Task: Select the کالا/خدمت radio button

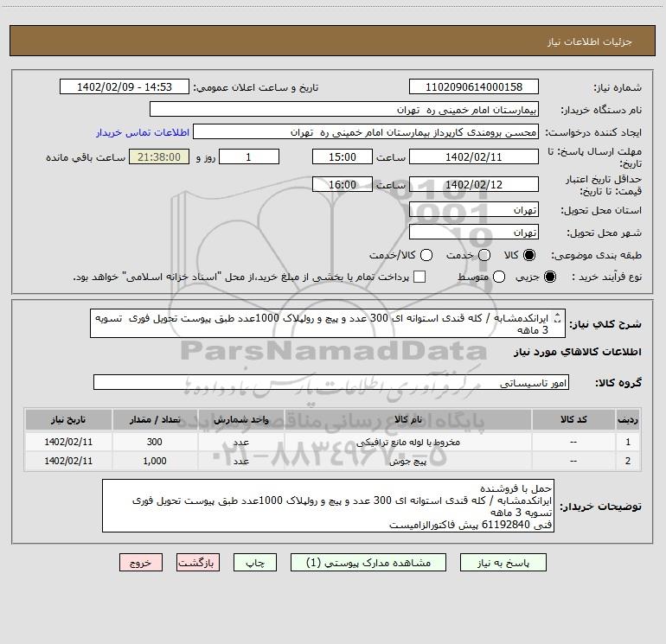Action: coord(426,255)
